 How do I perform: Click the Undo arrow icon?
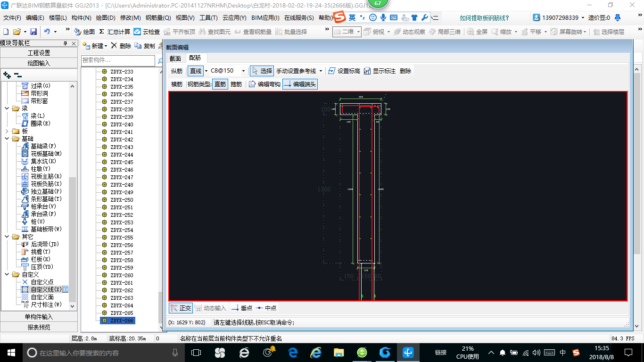coord(47,32)
